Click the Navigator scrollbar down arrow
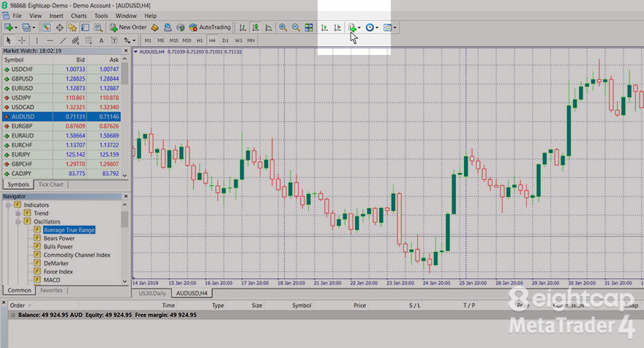This screenshot has height=348, width=644. 125,281
